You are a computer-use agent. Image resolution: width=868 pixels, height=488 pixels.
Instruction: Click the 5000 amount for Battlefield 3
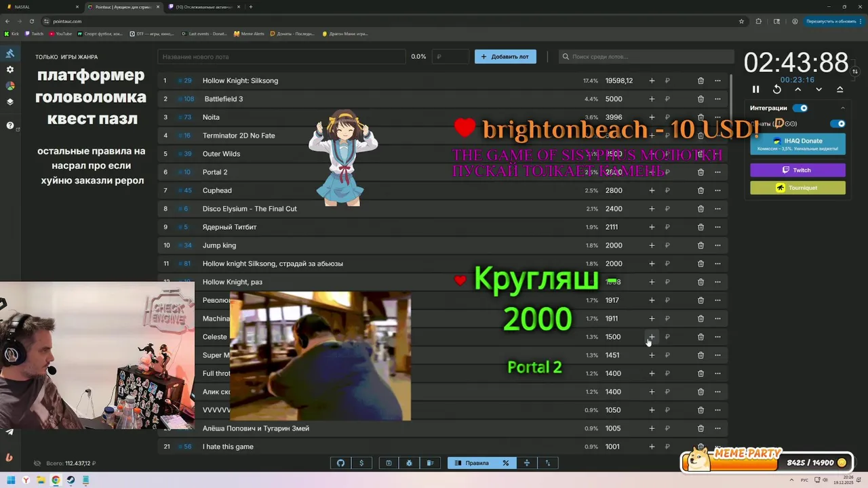click(614, 99)
